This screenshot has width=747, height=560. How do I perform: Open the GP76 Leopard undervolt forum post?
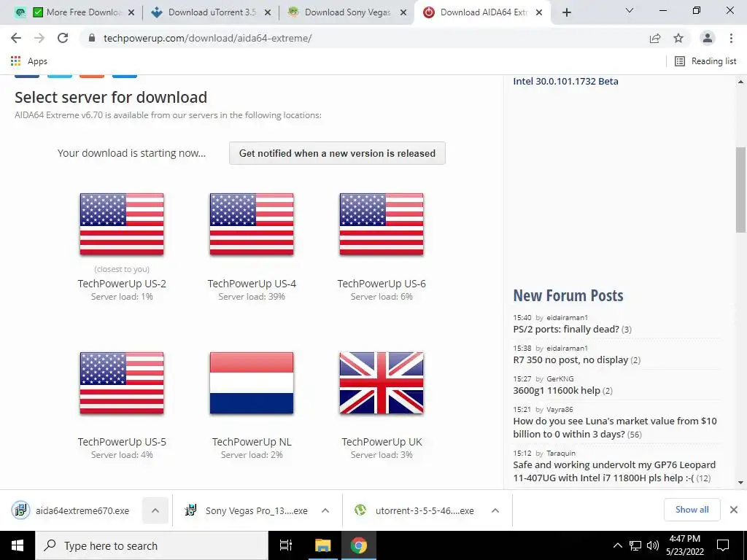click(614, 472)
